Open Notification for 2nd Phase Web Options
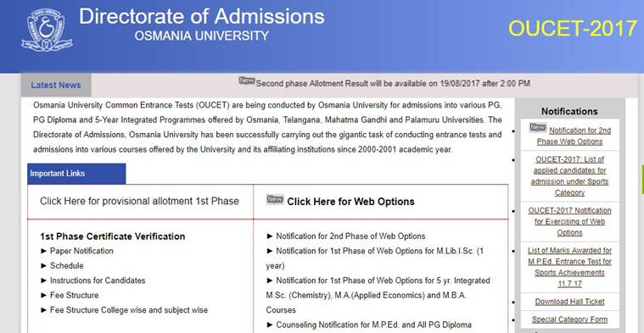Screen dimensions: 644x333 coord(574,136)
